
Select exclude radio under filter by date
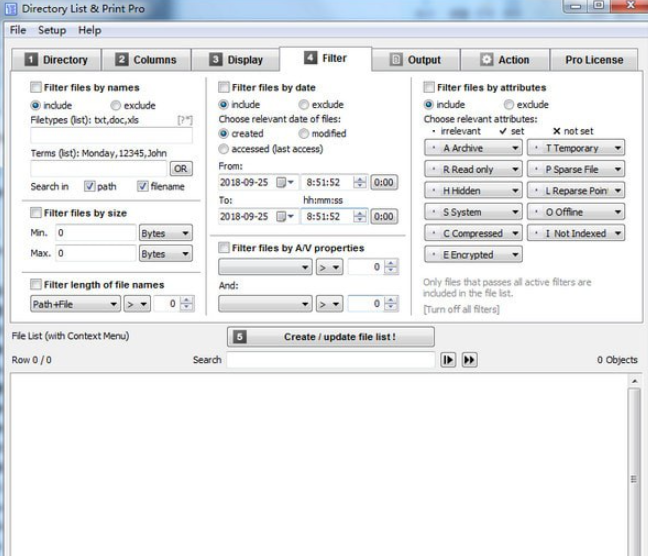click(303, 105)
